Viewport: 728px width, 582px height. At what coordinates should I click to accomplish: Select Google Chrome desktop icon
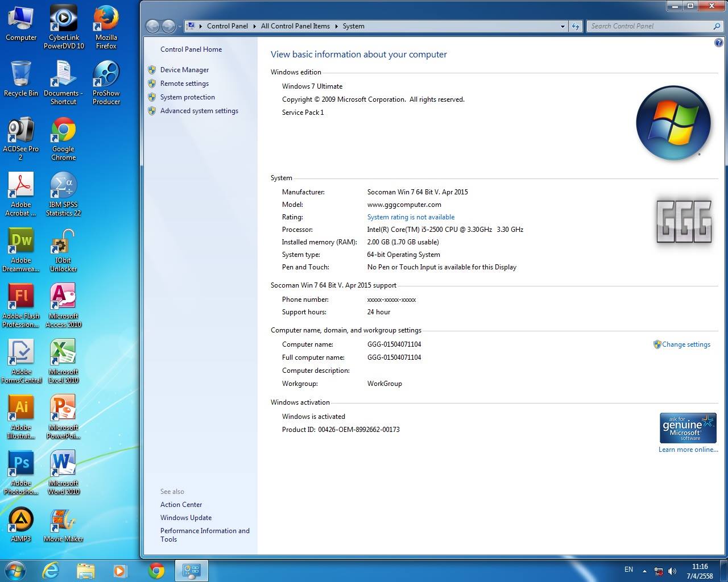(64, 139)
